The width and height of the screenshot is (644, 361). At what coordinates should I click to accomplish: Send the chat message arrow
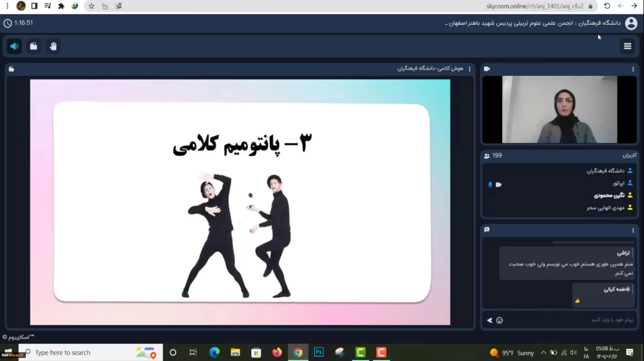(x=489, y=320)
